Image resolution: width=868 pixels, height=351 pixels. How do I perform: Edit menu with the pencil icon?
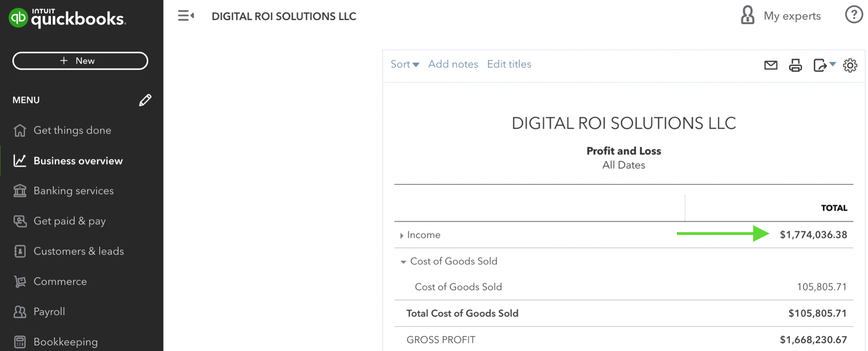[145, 100]
